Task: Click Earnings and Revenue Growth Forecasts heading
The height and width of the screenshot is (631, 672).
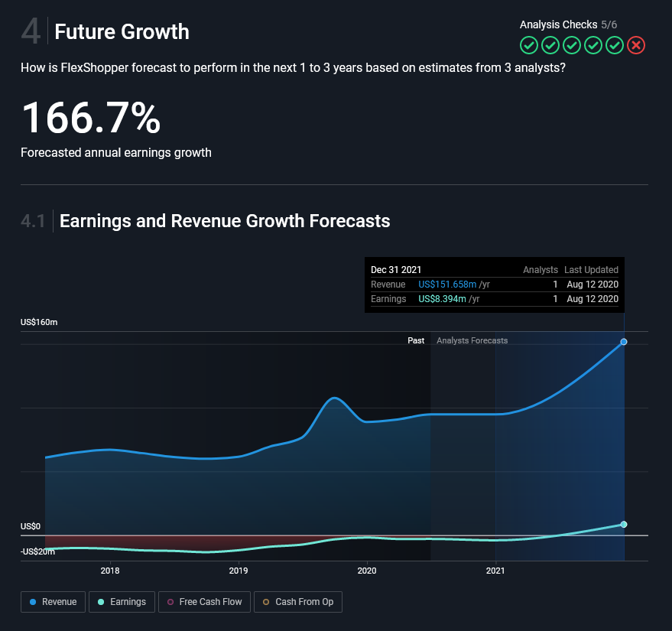Action: pos(225,221)
